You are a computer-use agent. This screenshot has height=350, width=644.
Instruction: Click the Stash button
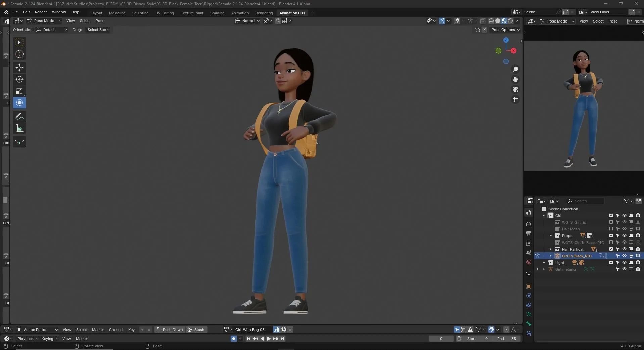199,330
